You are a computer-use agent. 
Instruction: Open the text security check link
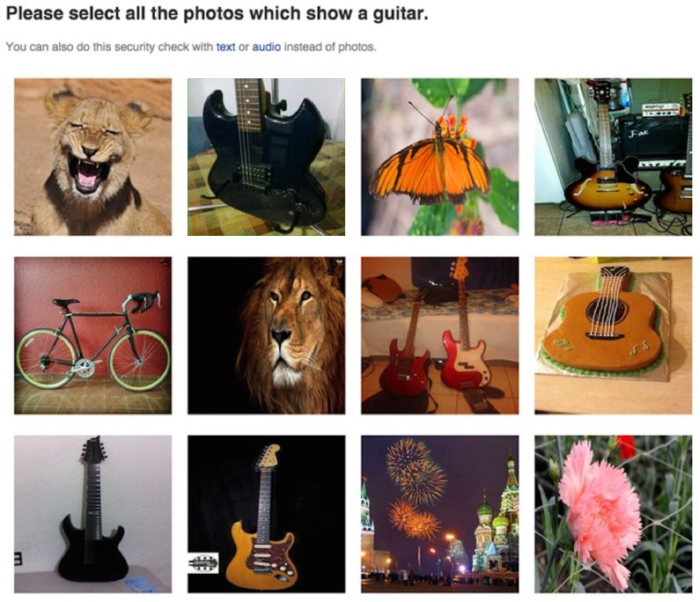tap(225, 47)
